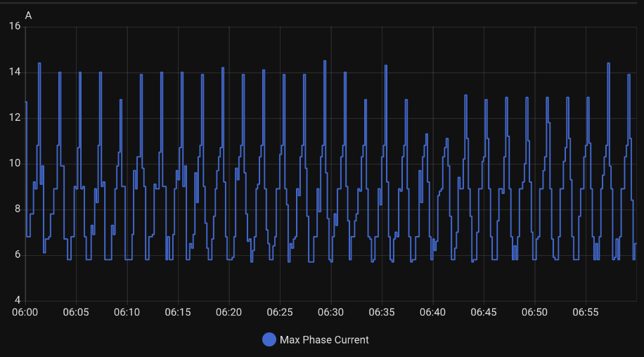The height and width of the screenshot is (357, 644).
Task: Click the 6 value on the y-axis
Action: point(18,254)
